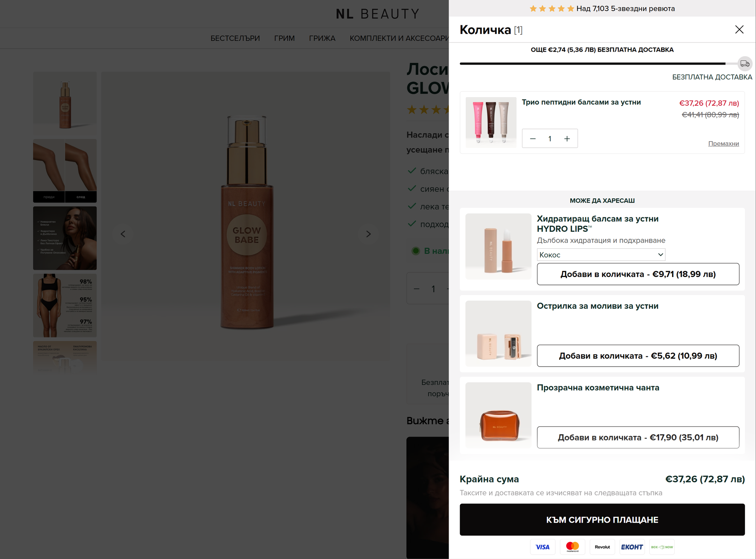Select the БЕСТСЕЛЪРИ menu item
This screenshot has width=756, height=559.
pyautogui.click(x=235, y=38)
